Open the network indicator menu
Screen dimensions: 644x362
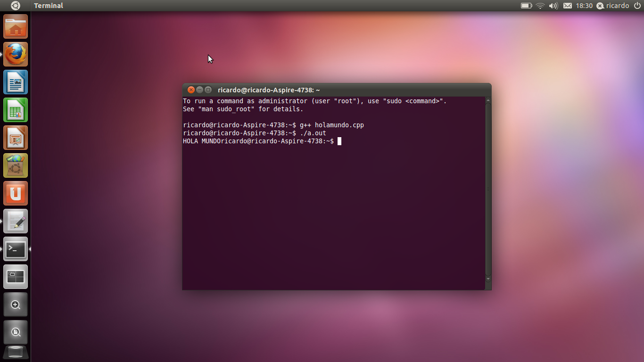tap(539, 6)
